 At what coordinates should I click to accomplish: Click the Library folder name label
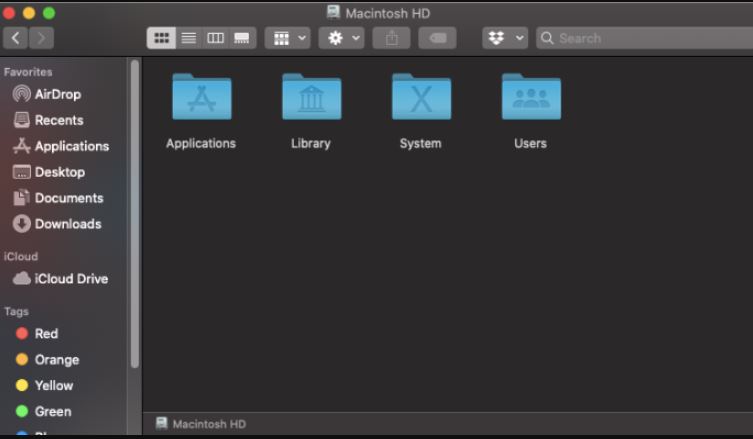click(311, 143)
